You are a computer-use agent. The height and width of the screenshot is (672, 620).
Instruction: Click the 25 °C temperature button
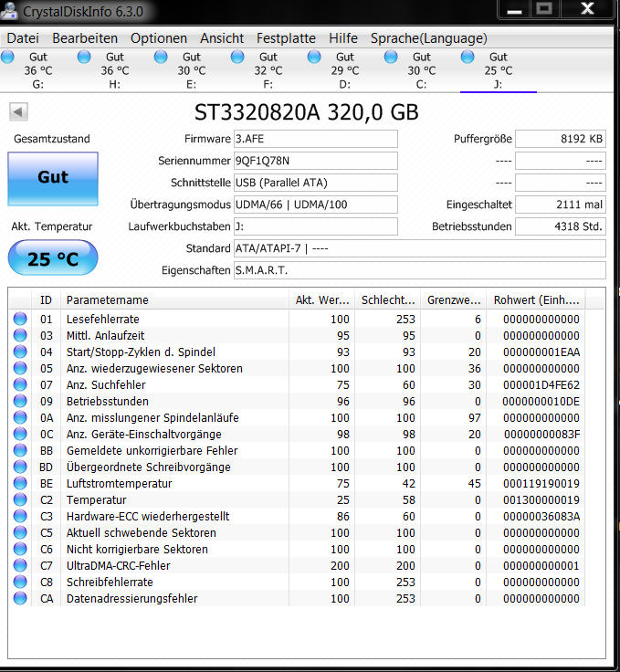pyautogui.click(x=53, y=258)
